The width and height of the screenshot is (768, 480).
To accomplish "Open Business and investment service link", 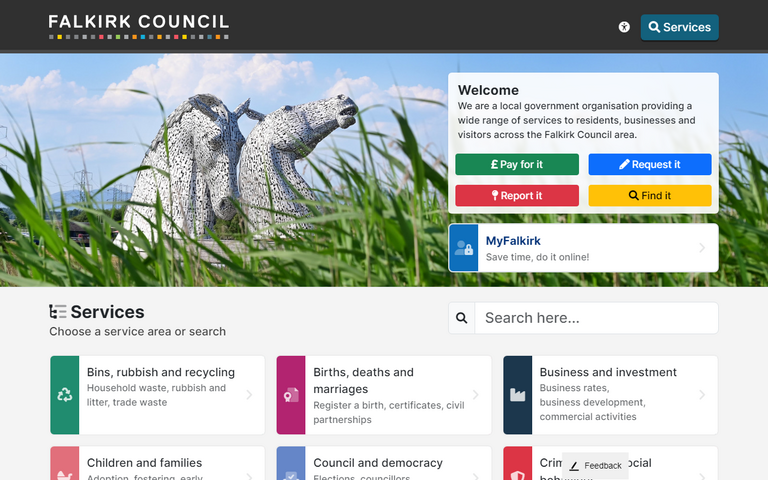I will [x=608, y=372].
